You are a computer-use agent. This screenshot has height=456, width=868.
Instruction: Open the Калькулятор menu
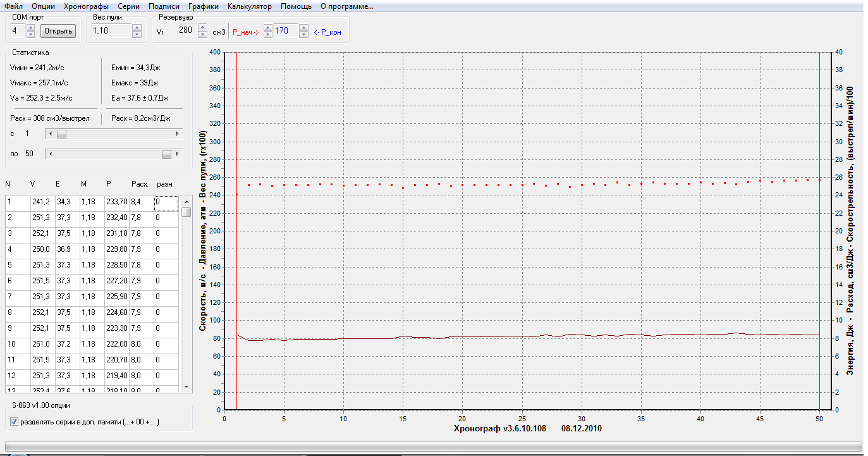click(x=249, y=6)
